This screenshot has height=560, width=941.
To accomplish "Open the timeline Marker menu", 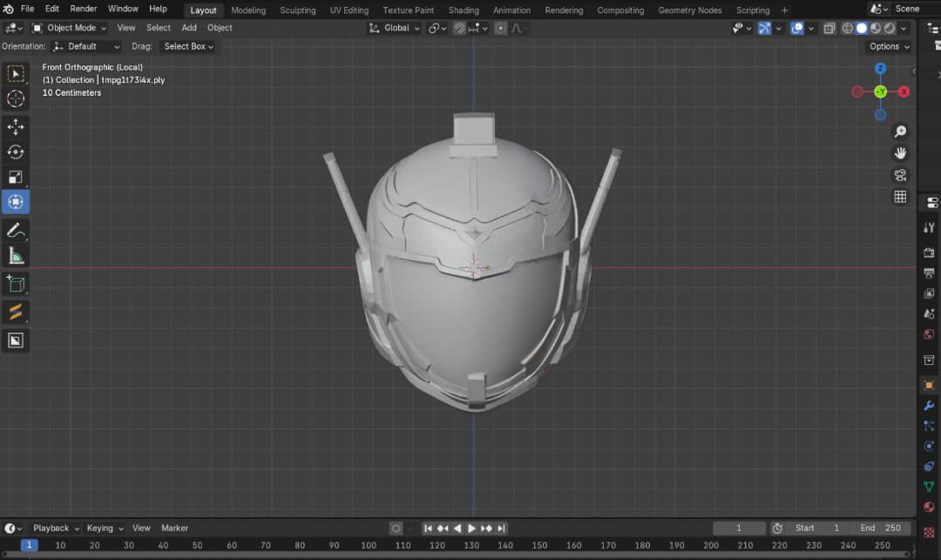I will (x=174, y=529).
